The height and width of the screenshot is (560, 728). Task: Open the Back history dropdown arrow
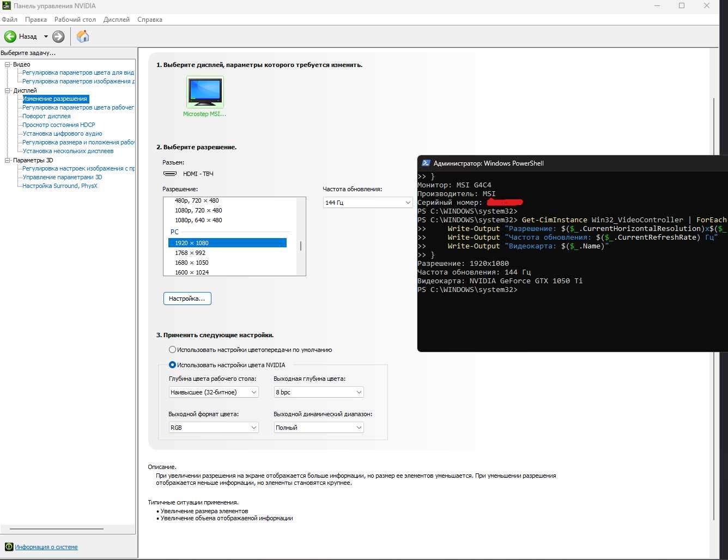point(46,36)
